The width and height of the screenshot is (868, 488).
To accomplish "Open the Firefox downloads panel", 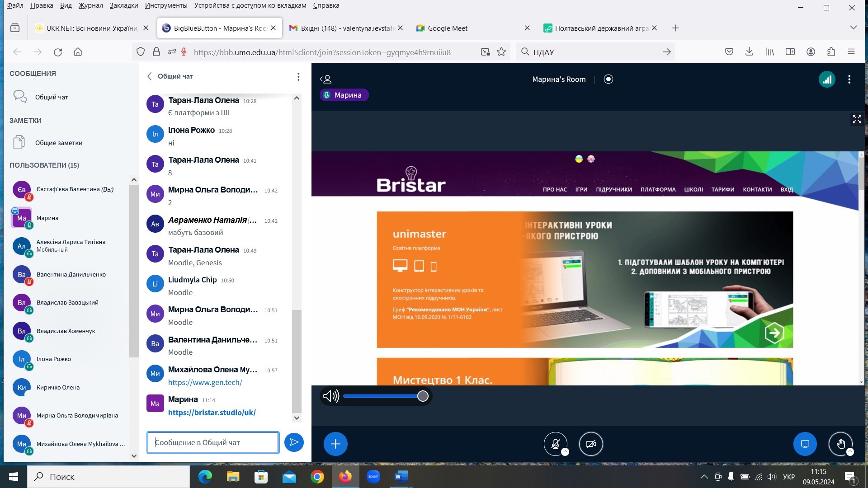I will pyautogui.click(x=749, y=52).
